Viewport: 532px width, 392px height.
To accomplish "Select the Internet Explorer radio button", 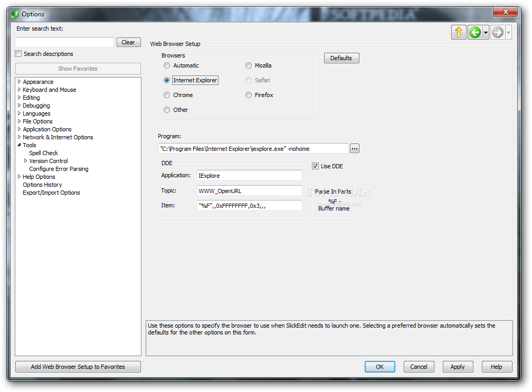I will click(167, 80).
